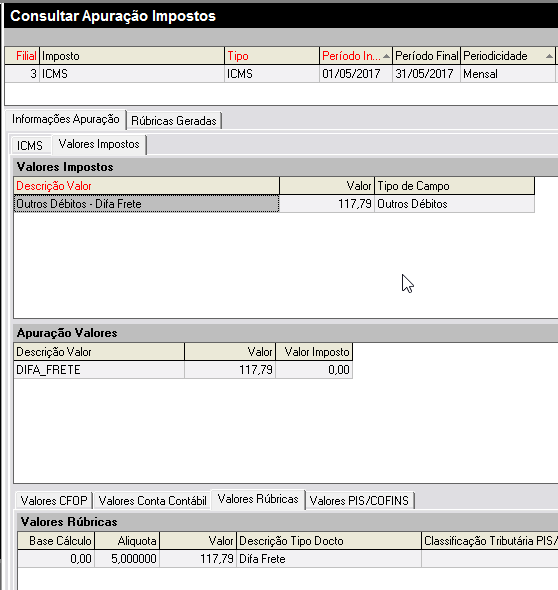Switch to the Rúbricas Geradas tab
The image size is (558, 590).
click(174, 121)
